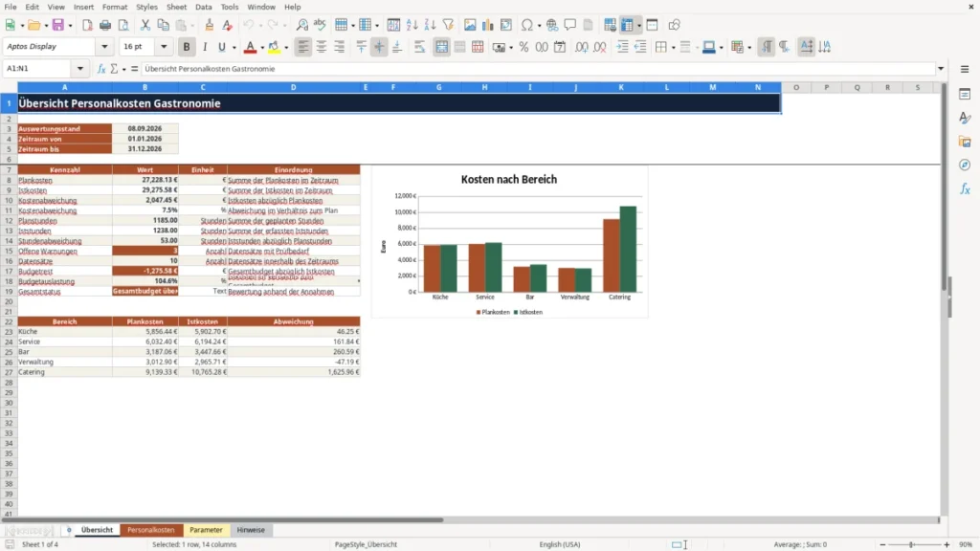Open the Data menu
This screenshot has width=980, height=551.
[203, 7]
